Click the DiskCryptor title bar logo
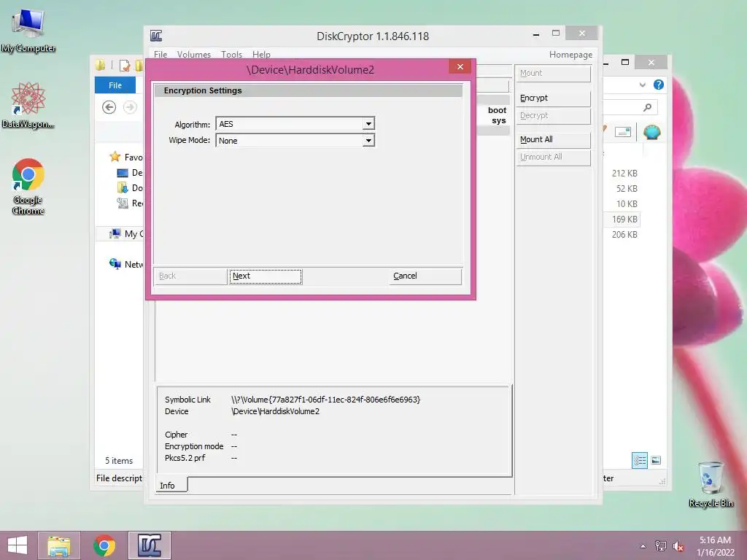 coord(156,36)
